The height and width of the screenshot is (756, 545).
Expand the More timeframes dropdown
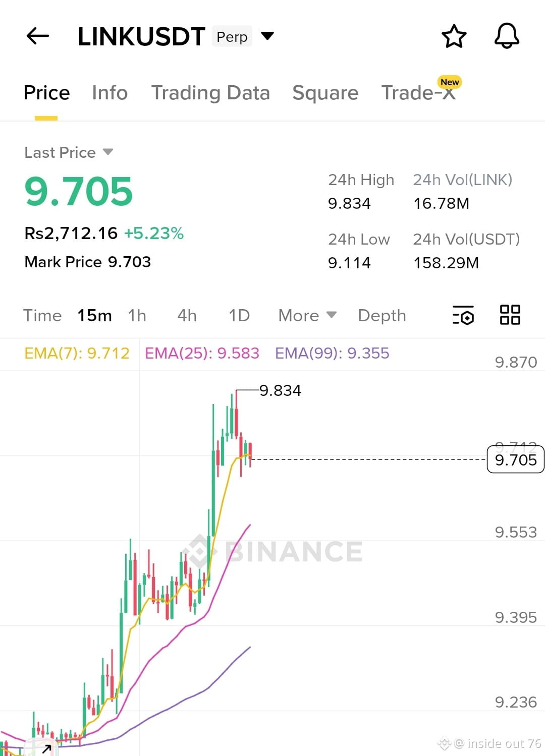tap(307, 316)
